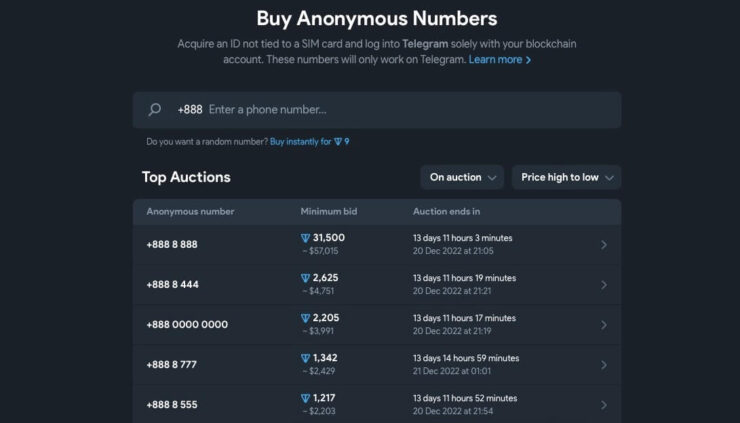
Task: Click the Anonymous number column header
Action: [x=190, y=212]
